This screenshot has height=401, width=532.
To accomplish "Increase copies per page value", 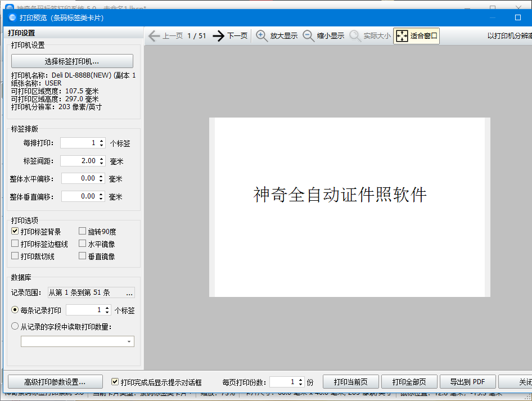I will coord(301,380).
